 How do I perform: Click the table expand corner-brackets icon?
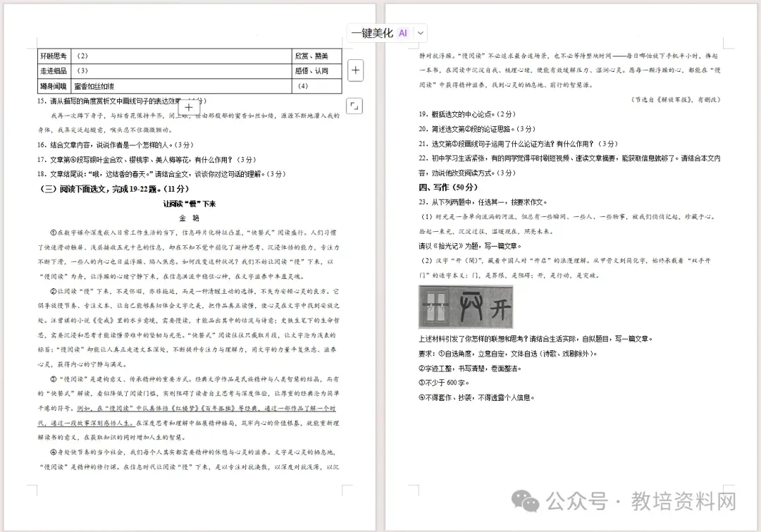point(354,106)
